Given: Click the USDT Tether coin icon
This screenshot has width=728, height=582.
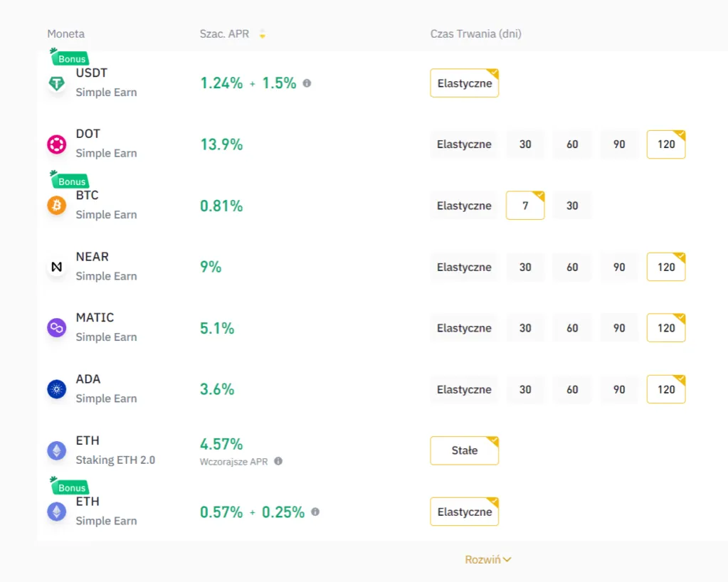Looking at the screenshot, I should 57,83.
